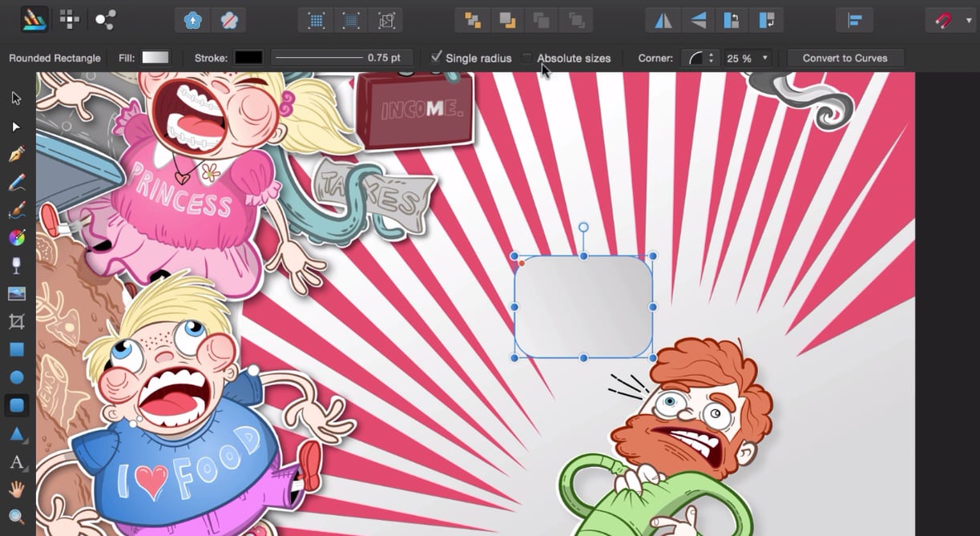This screenshot has height=536, width=980.
Task: Select the Transparency tool
Action: (x=17, y=266)
